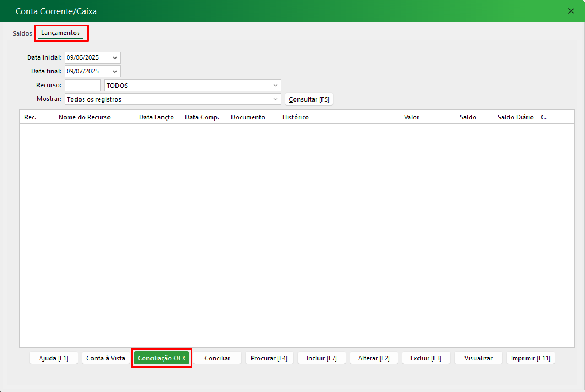
Task: Close the Conta Corrente/Caixa window
Action: coord(571,11)
